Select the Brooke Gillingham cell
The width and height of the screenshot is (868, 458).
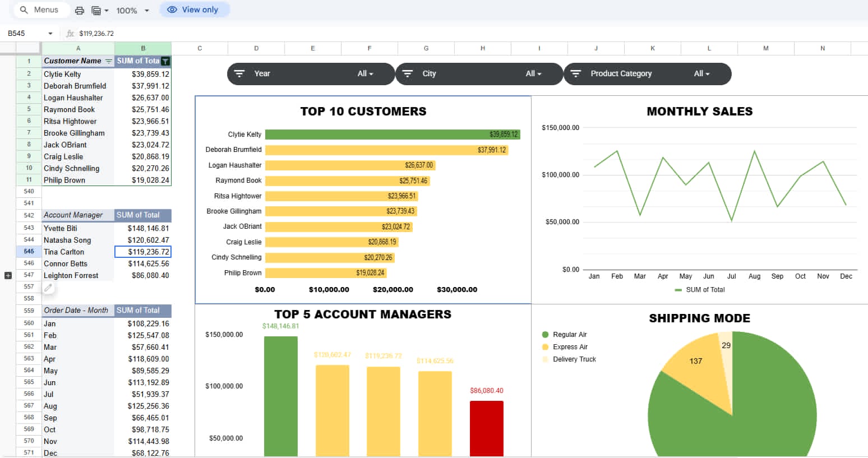click(x=78, y=133)
